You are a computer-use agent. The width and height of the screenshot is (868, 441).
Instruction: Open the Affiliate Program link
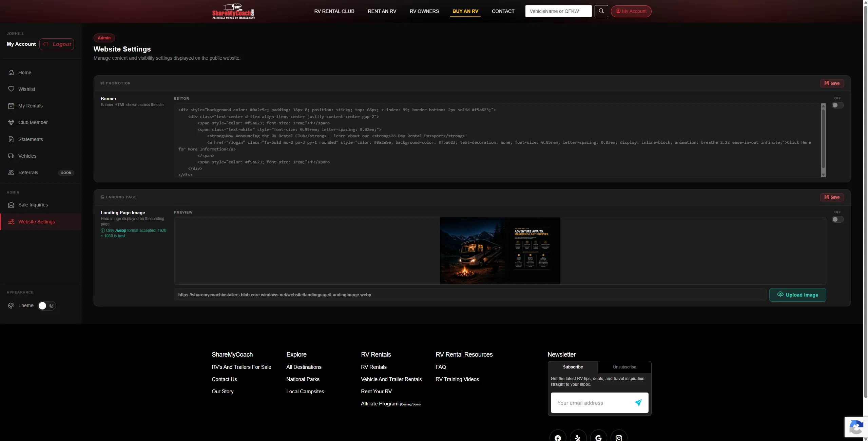tap(390, 404)
